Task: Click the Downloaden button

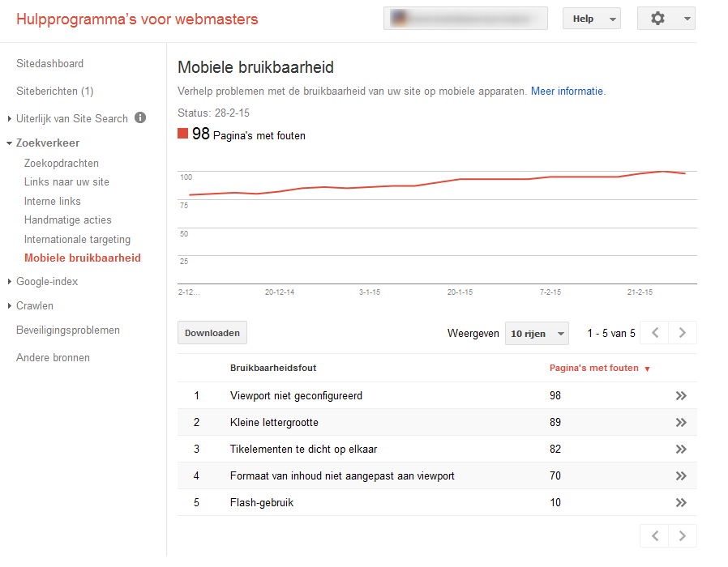Action: coord(212,333)
